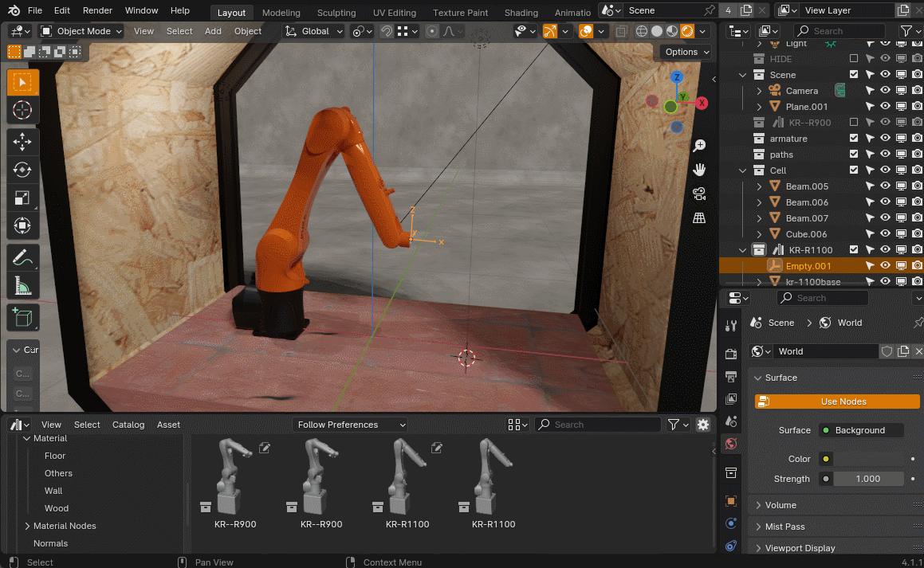Expand the Material Nodes catalog
This screenshot has height=568, width=924.
click(27, 526)
